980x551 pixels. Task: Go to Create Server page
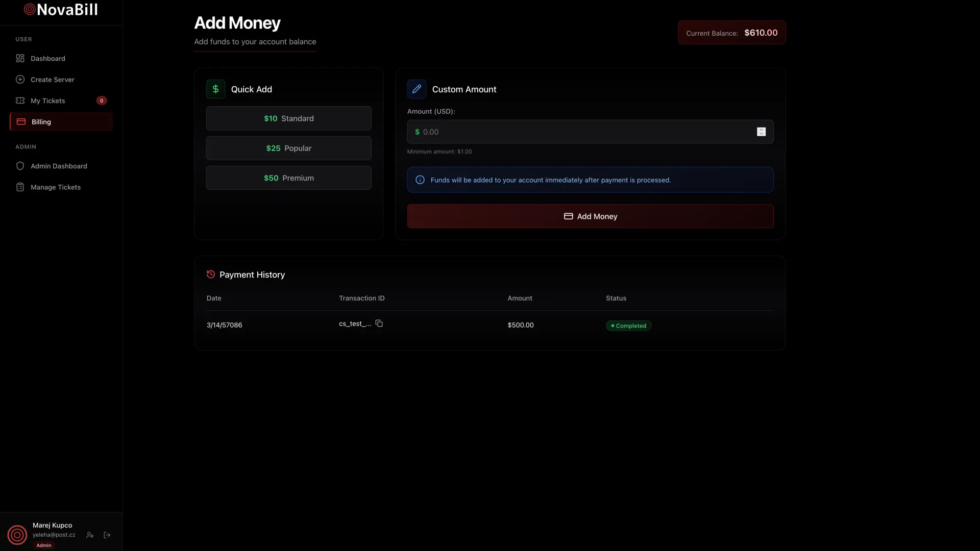52,80
